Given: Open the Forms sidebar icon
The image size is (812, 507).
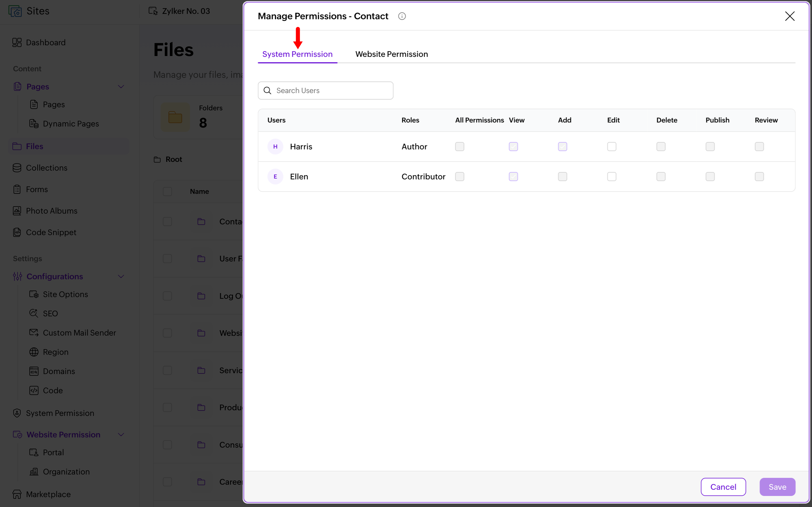Looking at the screenshot, I should [17, 190].
